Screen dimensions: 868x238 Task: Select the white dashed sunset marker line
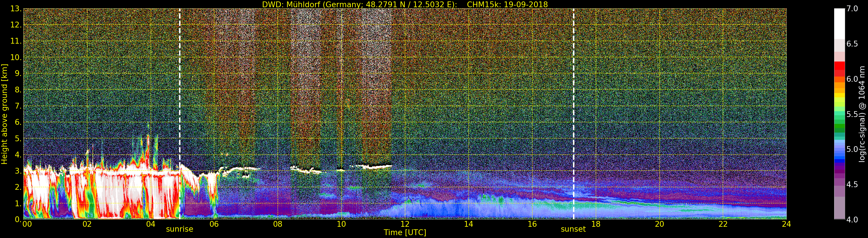(x=574, y=114)
